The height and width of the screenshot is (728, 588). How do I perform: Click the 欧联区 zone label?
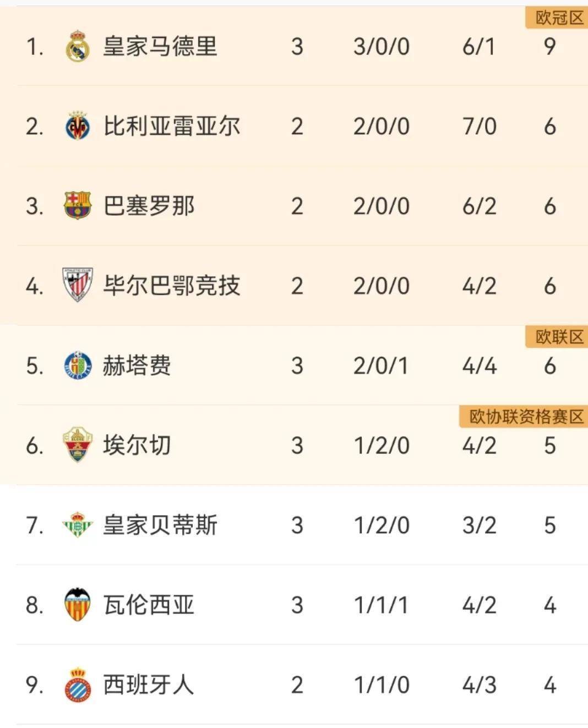click(x=557, y=337)
